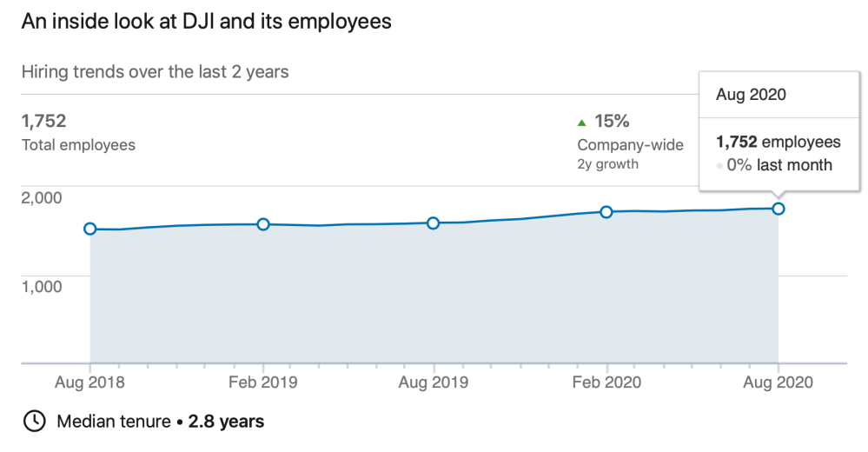The height and width of the screenshot is (452, 868).
Task: Click the gray dot beside 0% last month
Action: coord(719,166)
